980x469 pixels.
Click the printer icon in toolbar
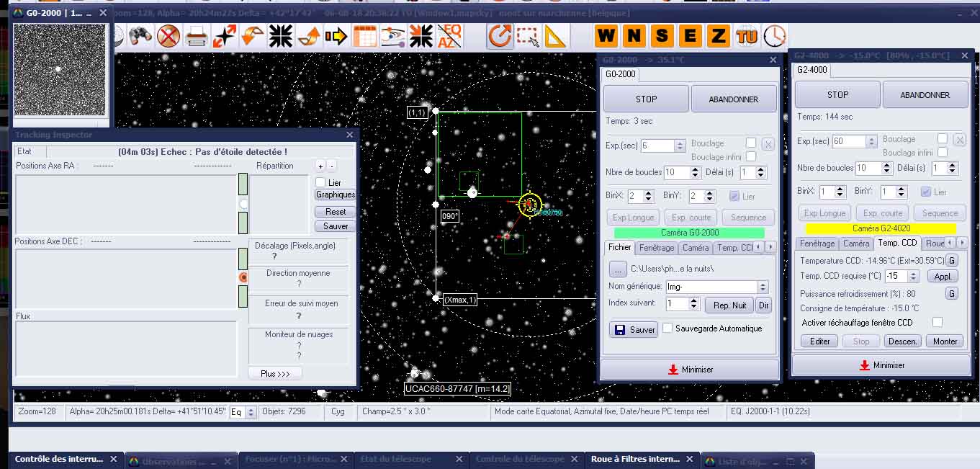[x=196, y=35]
